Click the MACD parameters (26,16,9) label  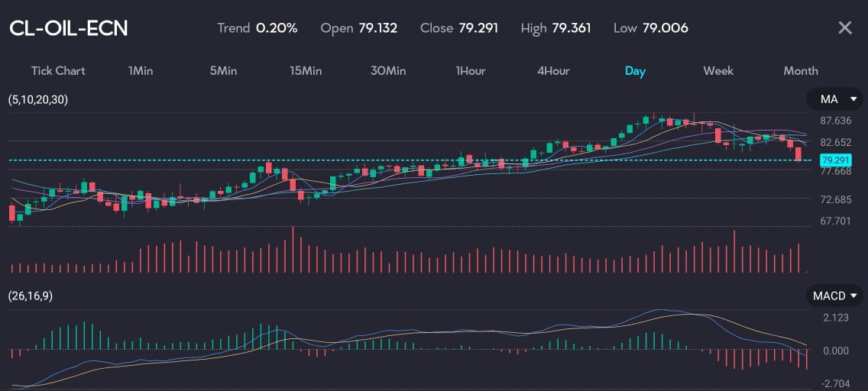pyautogui.click(x=31, y=296)
